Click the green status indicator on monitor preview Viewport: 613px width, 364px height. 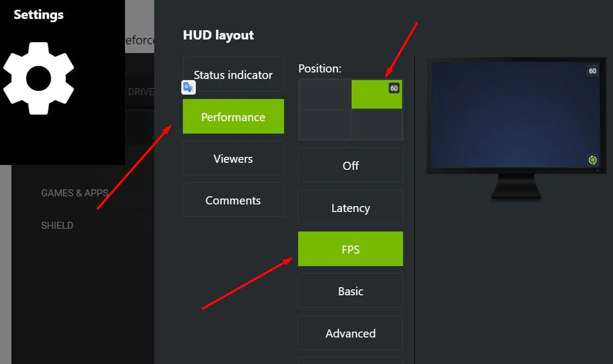[x=592, y=160]
